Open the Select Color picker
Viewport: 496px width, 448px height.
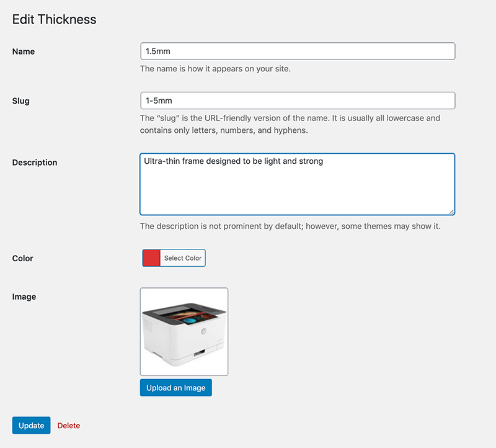183,258
